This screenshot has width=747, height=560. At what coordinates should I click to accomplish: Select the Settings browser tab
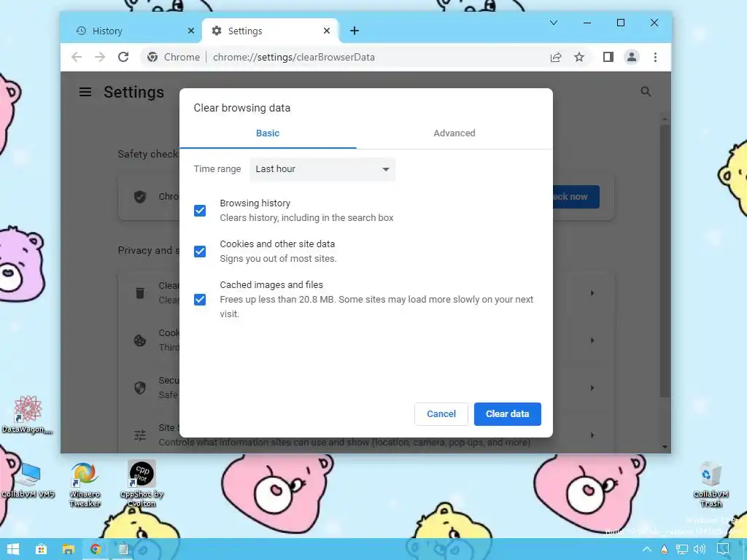pyautogui.click(x=269, y=31)
